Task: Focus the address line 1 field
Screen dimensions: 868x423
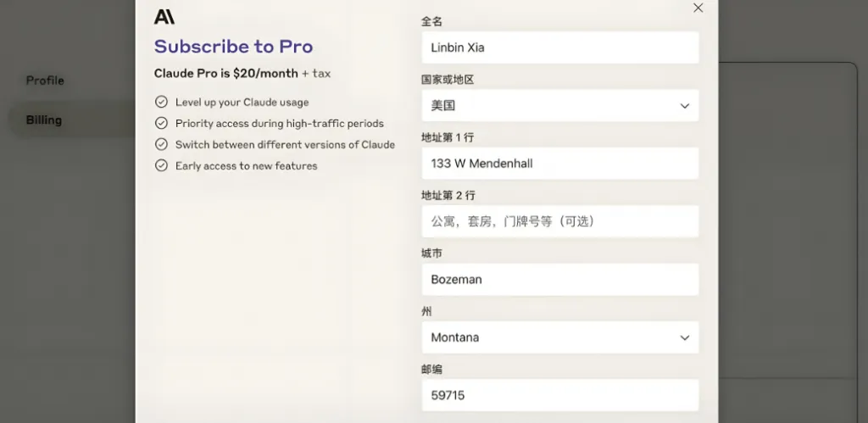Action: pos(559,164)
